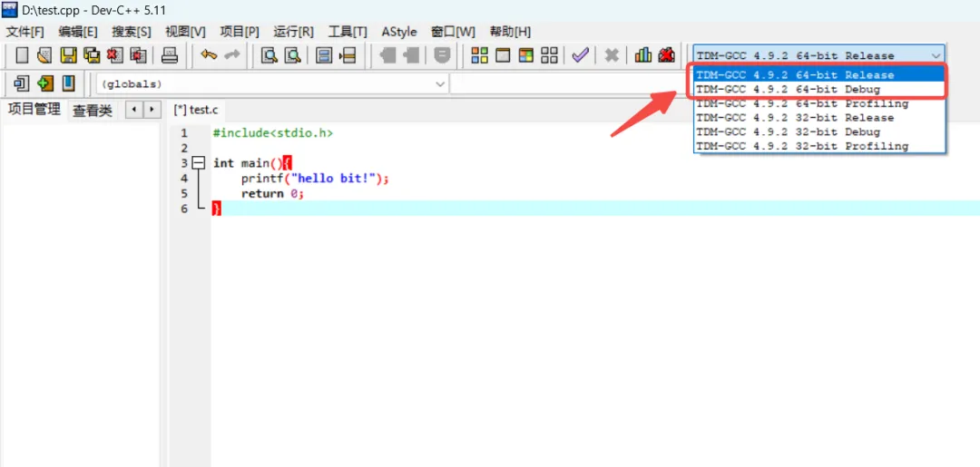This screenshot has height=467, width=980.
Task: Click the green plus add-to-project icon
Action: pyautogui.click(x=45, y=83)
